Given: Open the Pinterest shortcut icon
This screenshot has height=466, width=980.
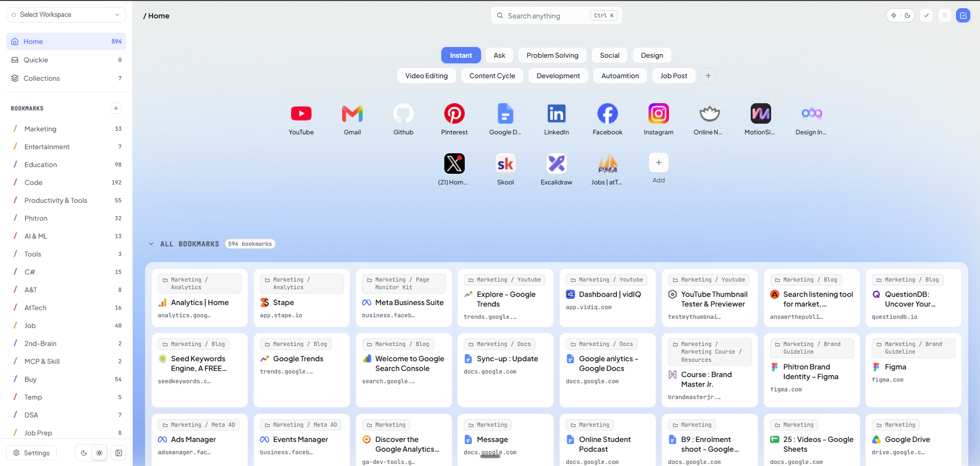Looking at the screenshot, I should (x=455, y=113).
